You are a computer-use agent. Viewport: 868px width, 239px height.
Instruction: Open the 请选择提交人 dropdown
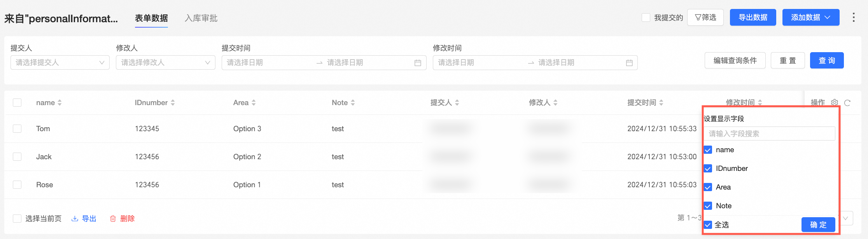point(60,63)
